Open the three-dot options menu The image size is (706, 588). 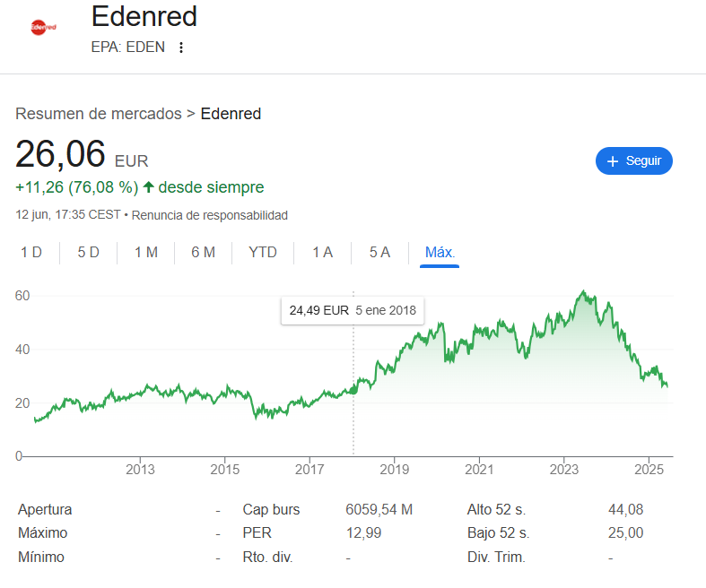point(181,48)
